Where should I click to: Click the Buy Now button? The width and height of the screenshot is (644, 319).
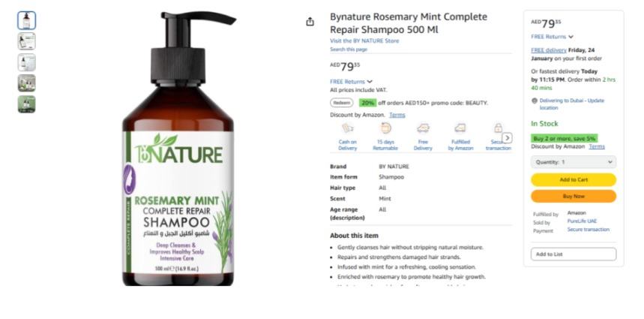tap(574, 196)
